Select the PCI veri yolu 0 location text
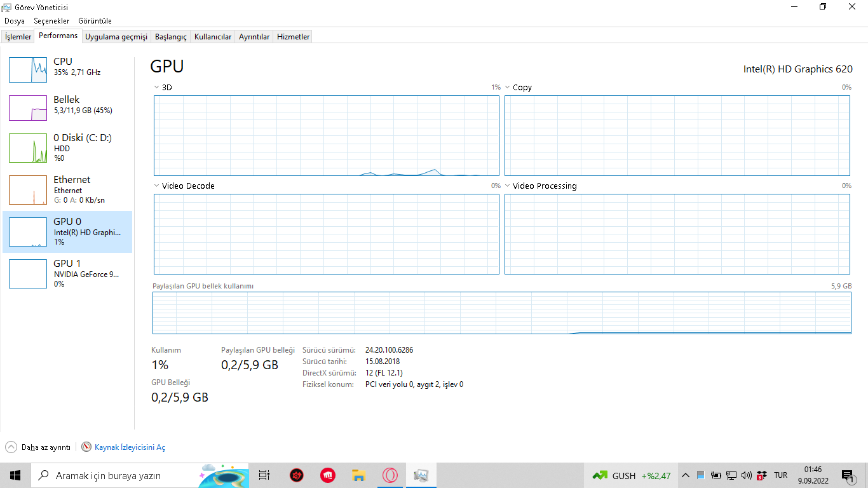The width and height of the screenshot is (868, 488). tap(414, 384)
